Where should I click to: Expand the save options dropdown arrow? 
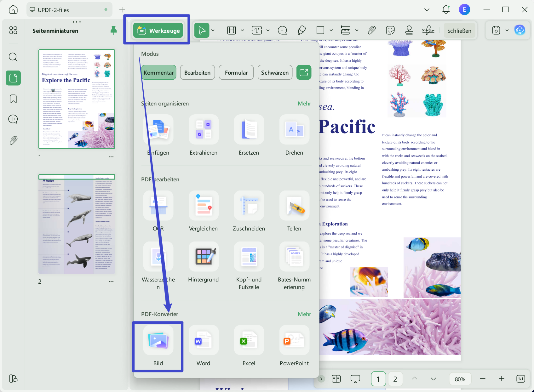(507, 30)
